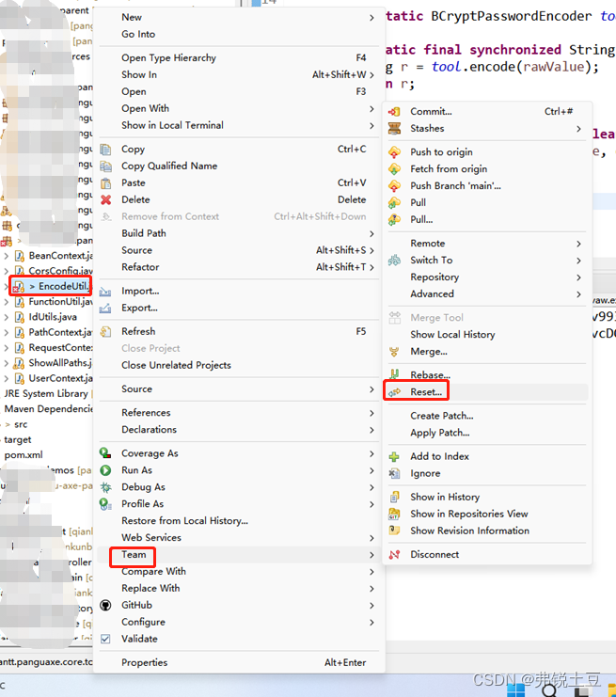
Task: Choose Compare With menu entry
Action: coord(239,572)
